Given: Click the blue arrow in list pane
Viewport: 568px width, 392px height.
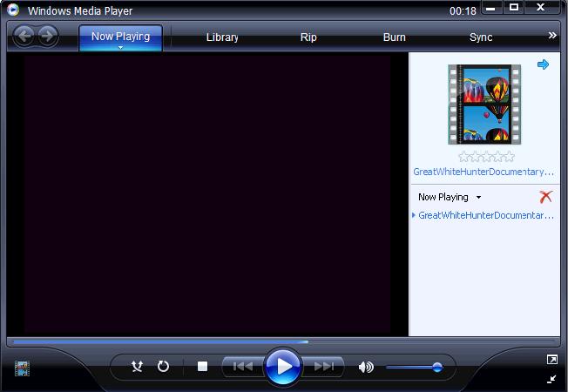Looking at the screenshot, I should (x=543, y=64).
